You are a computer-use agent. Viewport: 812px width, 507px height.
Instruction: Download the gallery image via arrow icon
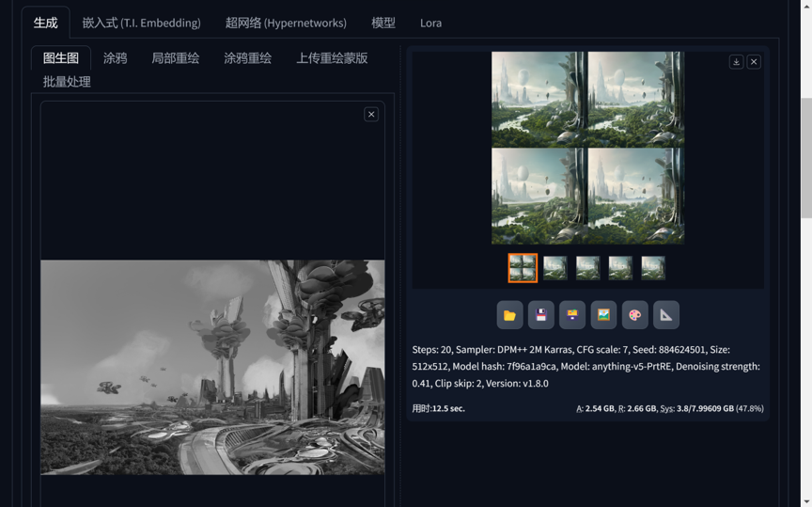(737, 62)
